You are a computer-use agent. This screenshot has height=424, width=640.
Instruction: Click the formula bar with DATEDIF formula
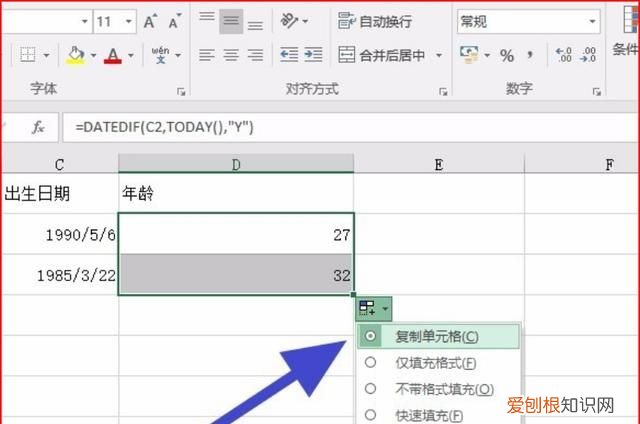coord(350,128)
